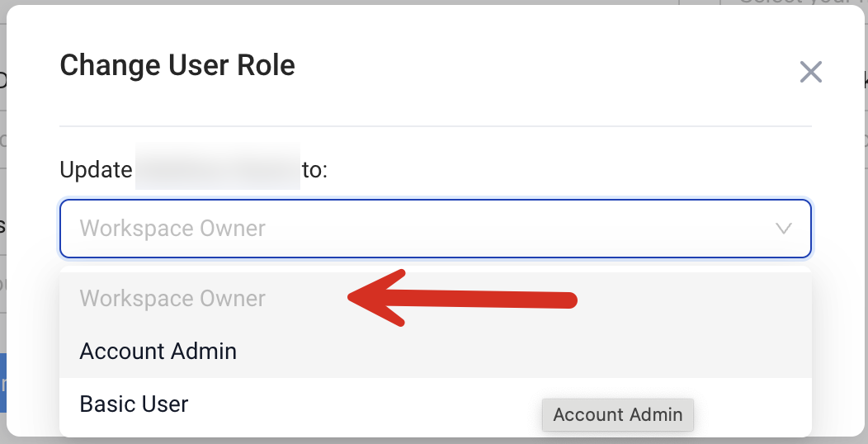868x444 pixels.
Task: Pick Basic User from the dropdown list
Action: tap(134, 404)
